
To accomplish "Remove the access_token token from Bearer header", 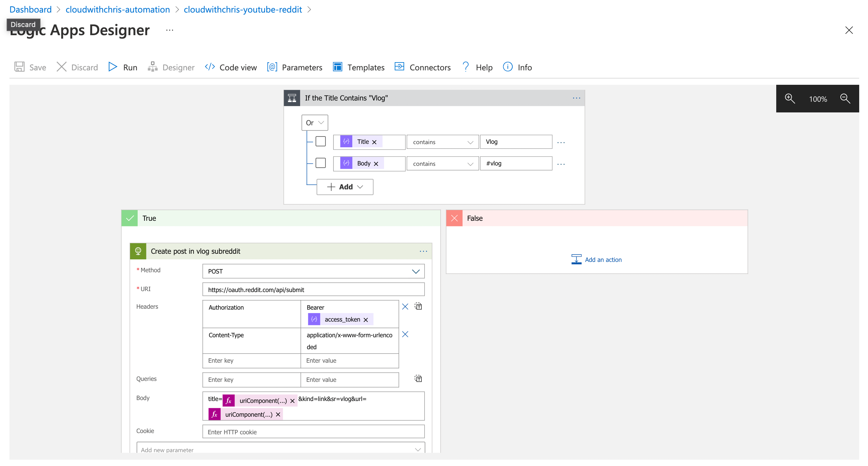I will point(366,319).
